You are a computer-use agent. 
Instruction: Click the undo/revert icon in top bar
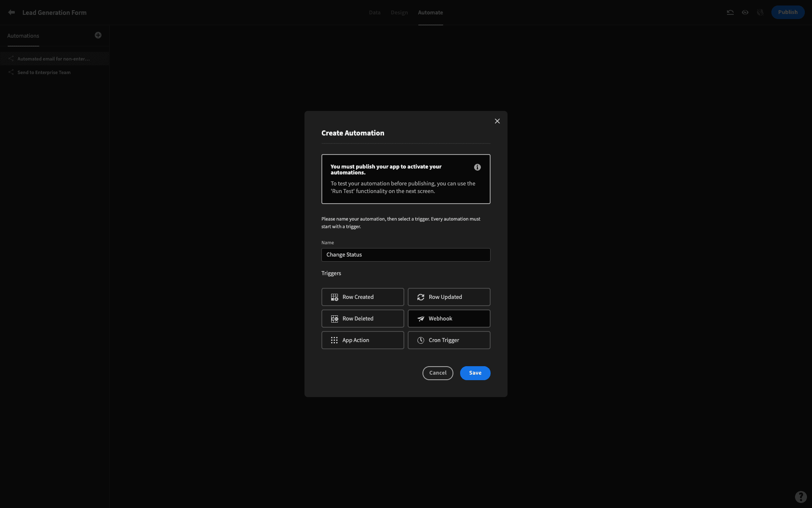click(730, 12)
